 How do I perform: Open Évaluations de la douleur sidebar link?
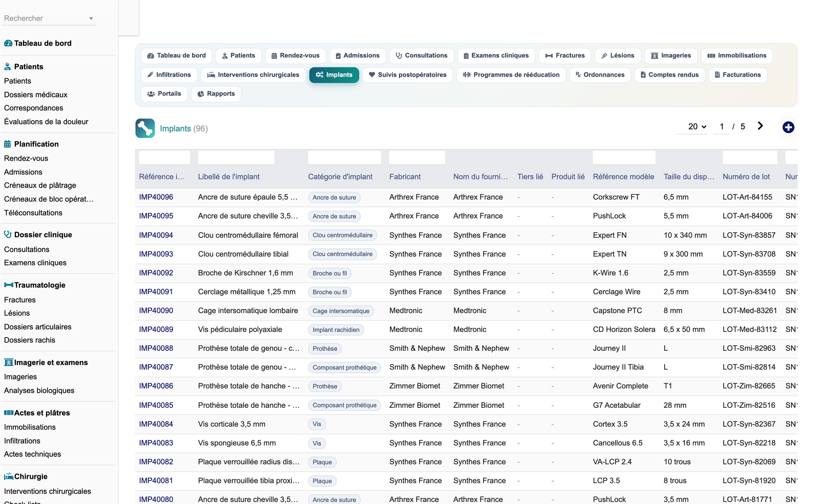pyautogui.click(x=46, y=122)
